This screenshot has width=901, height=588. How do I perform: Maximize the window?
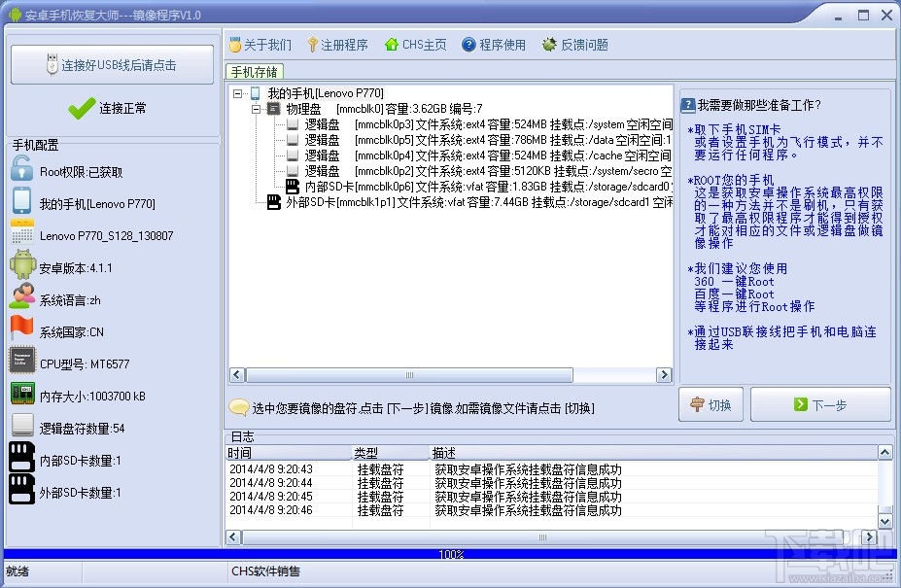tap(863, 16)
